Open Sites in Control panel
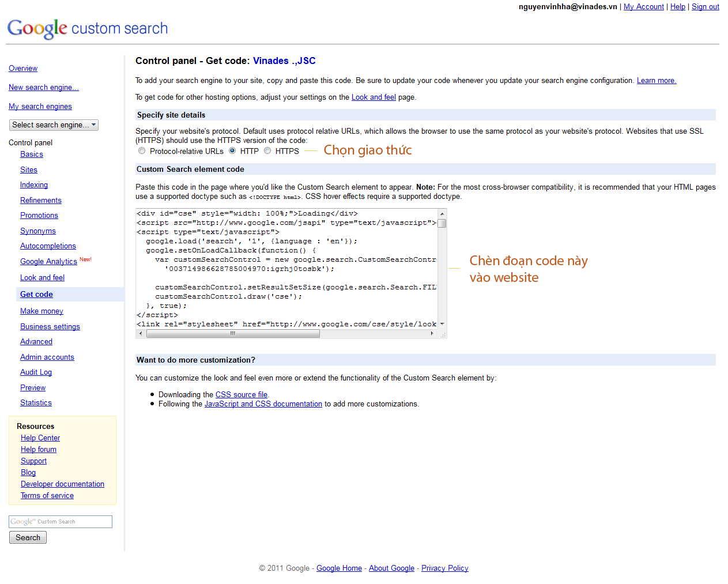728x584 pixels. [x=29, y=170]
